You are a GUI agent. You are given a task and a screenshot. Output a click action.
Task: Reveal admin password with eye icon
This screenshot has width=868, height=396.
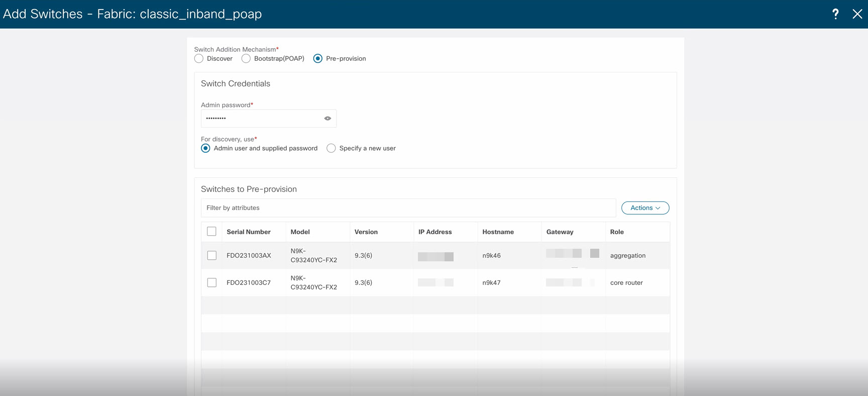pos(328,119)
